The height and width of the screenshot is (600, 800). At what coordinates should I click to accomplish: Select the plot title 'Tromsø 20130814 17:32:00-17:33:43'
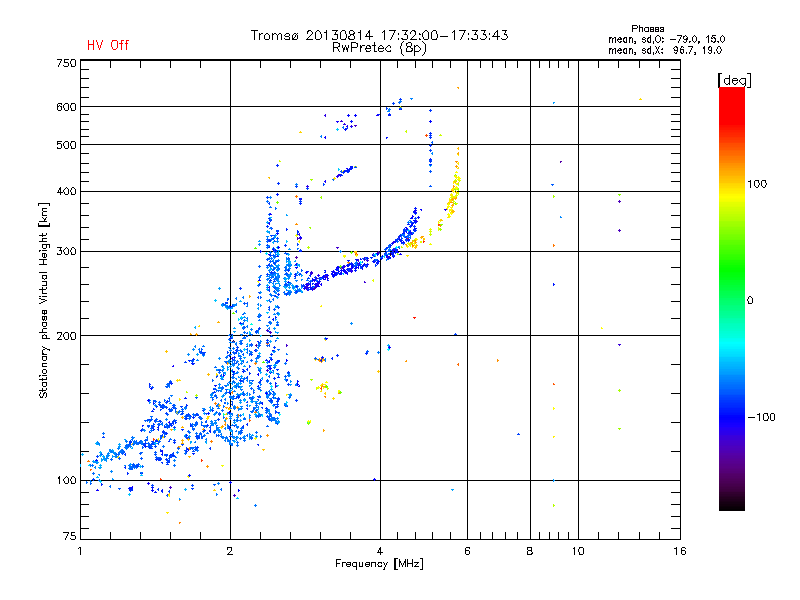[x=379, y=35]
